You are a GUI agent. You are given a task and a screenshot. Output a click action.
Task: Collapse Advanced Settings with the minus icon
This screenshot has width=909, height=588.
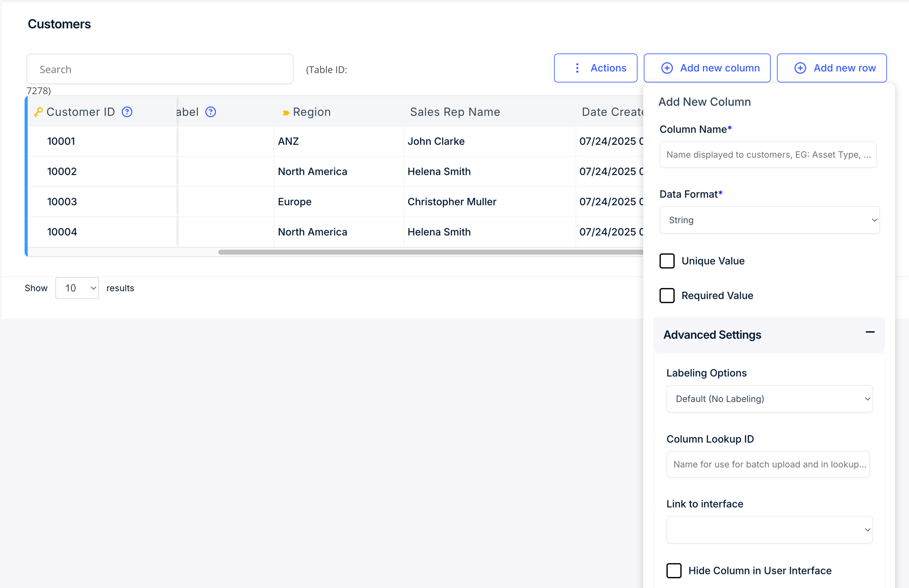(x=870, y=333)
